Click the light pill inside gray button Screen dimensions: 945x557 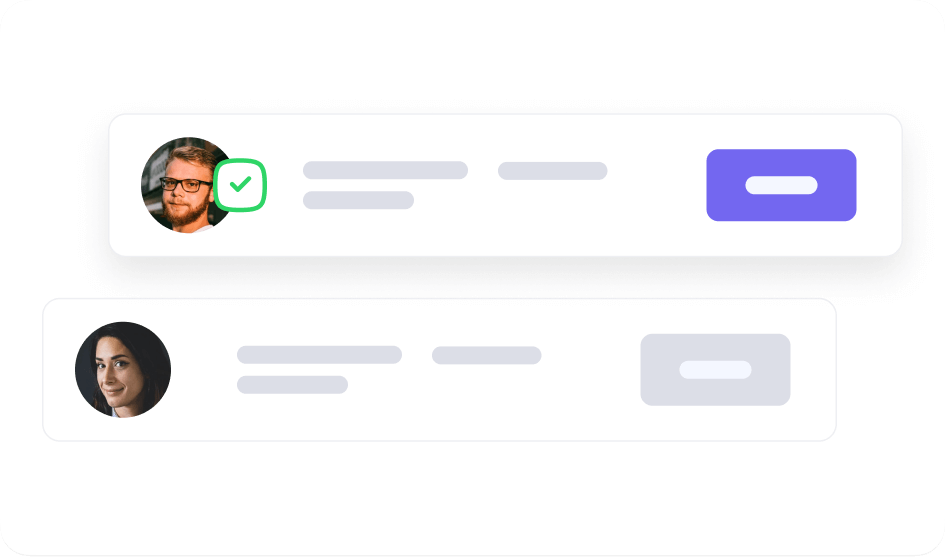point(715,370)
